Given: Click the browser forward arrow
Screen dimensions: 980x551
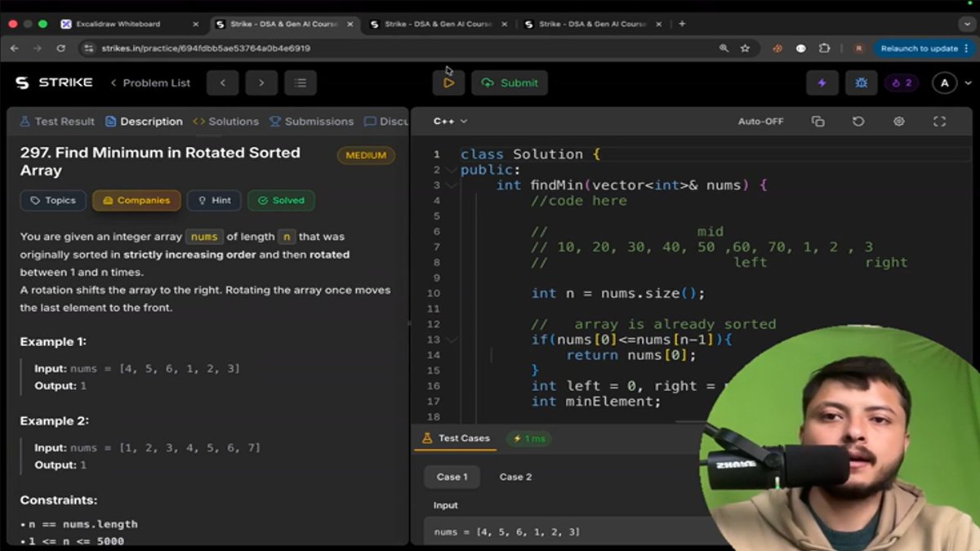Looking at the screenshot, I should pyautogui.click(x=38, y=48).
